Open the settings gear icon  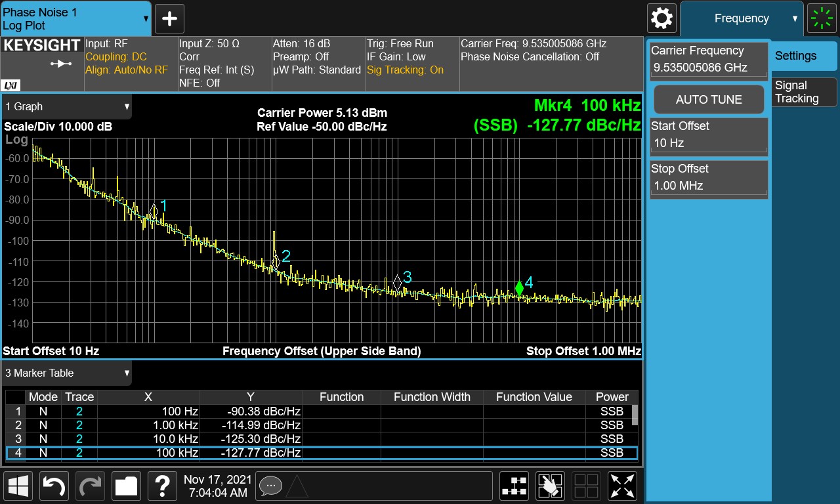pos(661,18)
